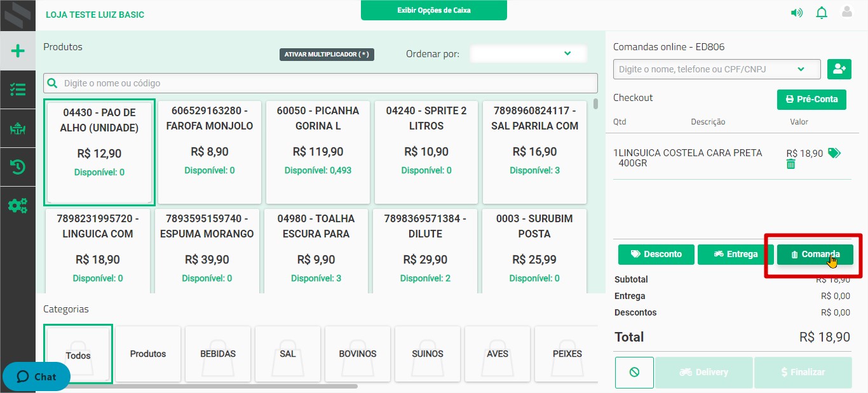Screen dimensions: 868x393
Task: Click the product search input field
Action: (x=318, y=83)
